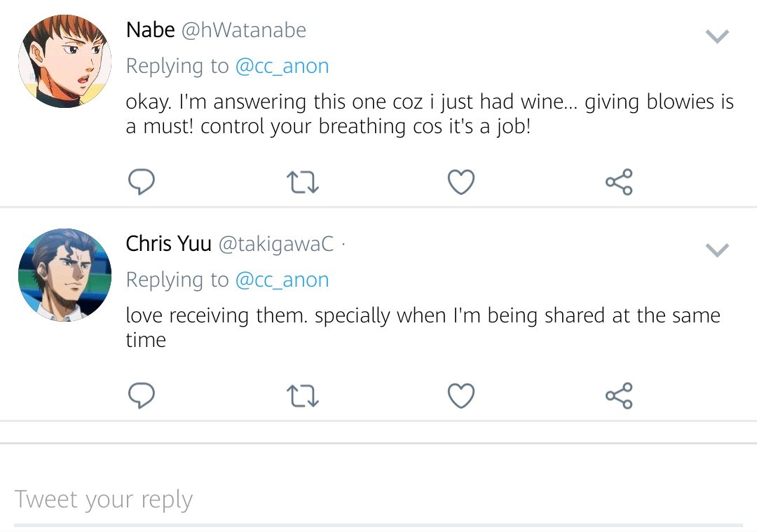Open Chris Yuu's tweet text about receiving them

423,327
